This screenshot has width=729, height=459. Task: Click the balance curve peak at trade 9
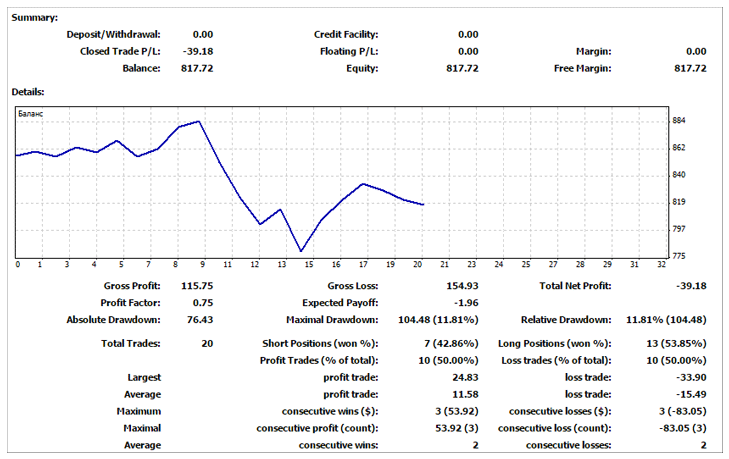(x=200, y=122)
